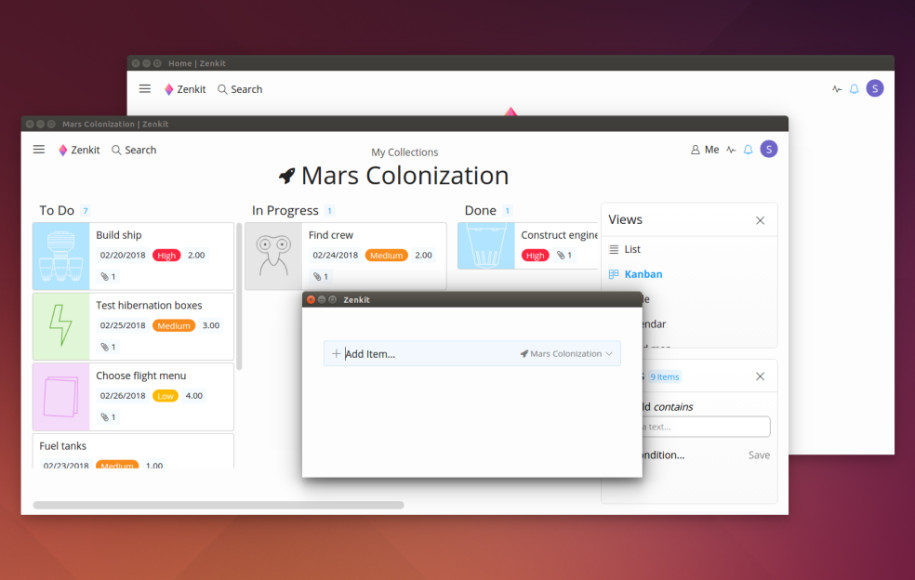Open the Choose flight menu card thumbnail

tap(61, 397)
